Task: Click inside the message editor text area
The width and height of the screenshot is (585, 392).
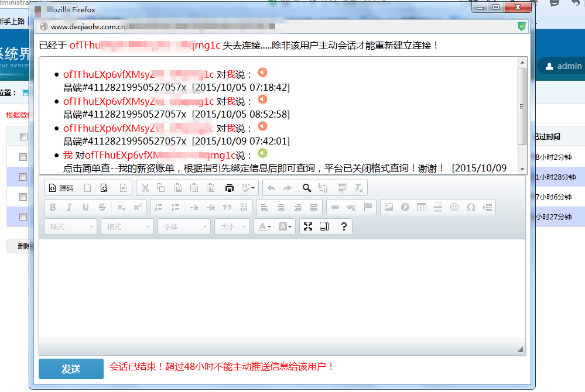Action: click(x=282, y=289)
